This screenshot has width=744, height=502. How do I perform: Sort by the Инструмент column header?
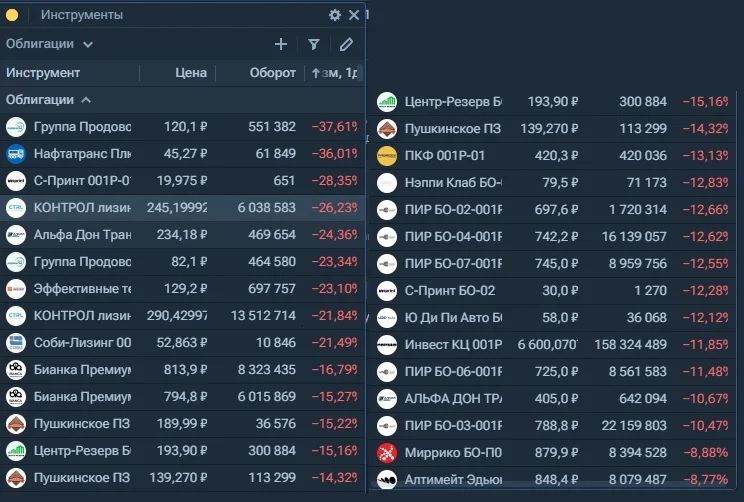click(43, 73)
